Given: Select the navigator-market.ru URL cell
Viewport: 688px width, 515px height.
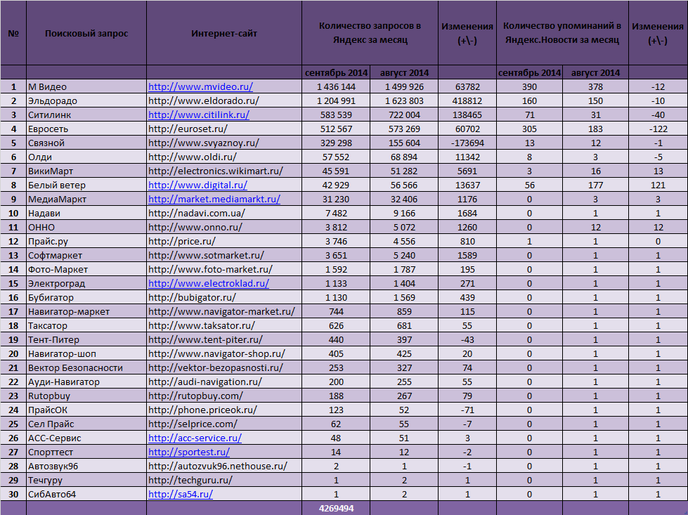Looking at the screenshot, I should tap(224, 311).
